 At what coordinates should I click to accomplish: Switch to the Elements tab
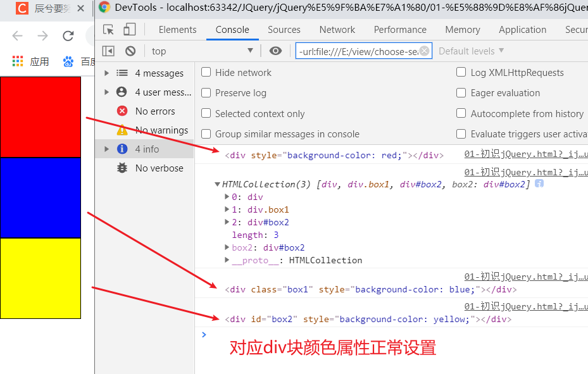177,30
